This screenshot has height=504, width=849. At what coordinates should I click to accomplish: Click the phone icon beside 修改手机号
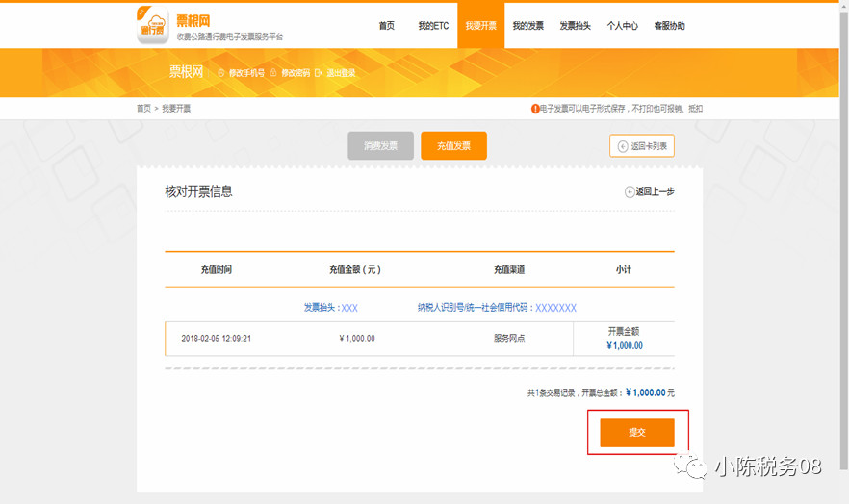tap(221, 73)
